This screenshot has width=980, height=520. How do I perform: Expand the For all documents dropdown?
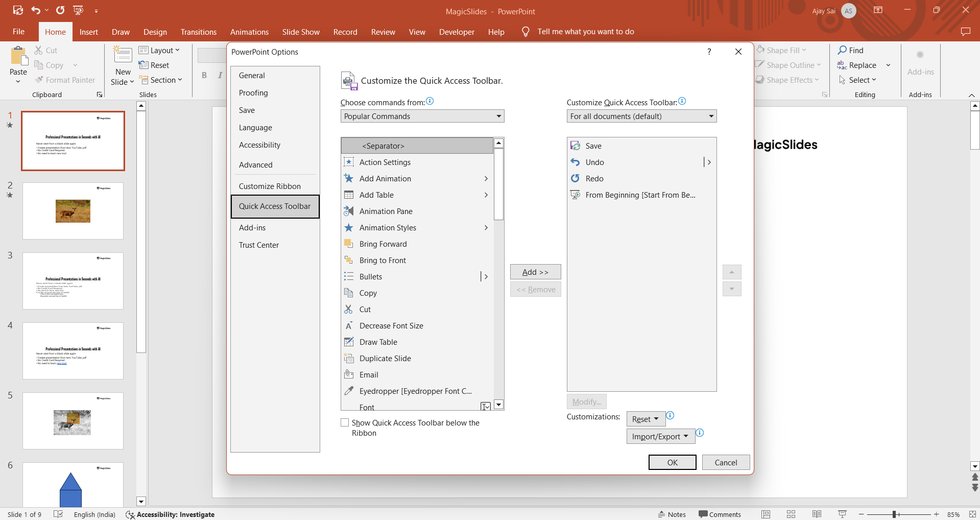(x=641, y=116)
